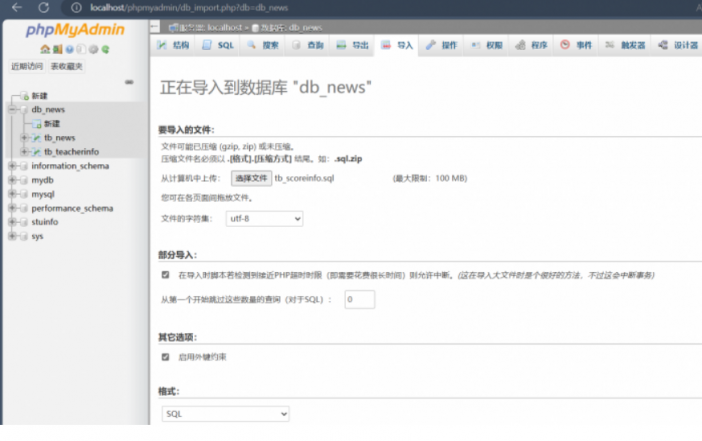The width and height of the screenshot is (702, 441).
Task: Open the 程序 routines tab
Action: tap(531, 45)
